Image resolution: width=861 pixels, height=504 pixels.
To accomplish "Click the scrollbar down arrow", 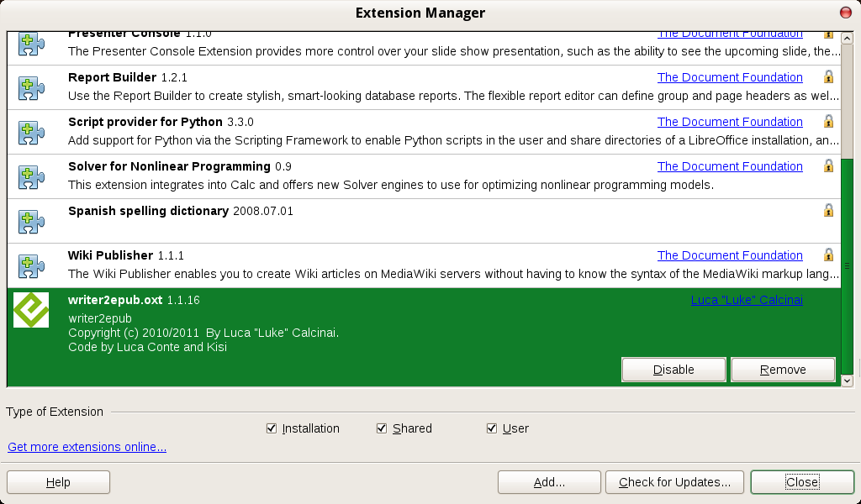I will point(848,380).
